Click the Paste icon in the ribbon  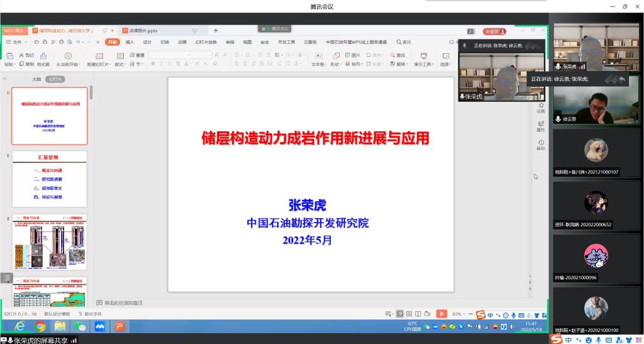(9, 57)
